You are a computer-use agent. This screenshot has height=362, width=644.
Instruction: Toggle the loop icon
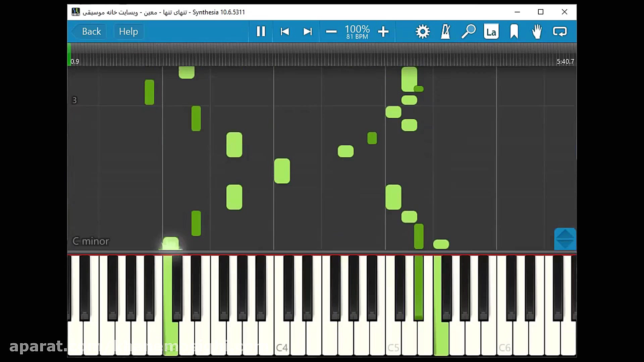559,32
